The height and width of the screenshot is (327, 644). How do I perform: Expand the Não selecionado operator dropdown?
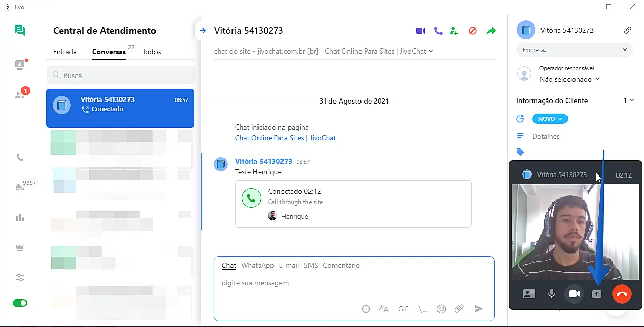(x=569, y=79)
